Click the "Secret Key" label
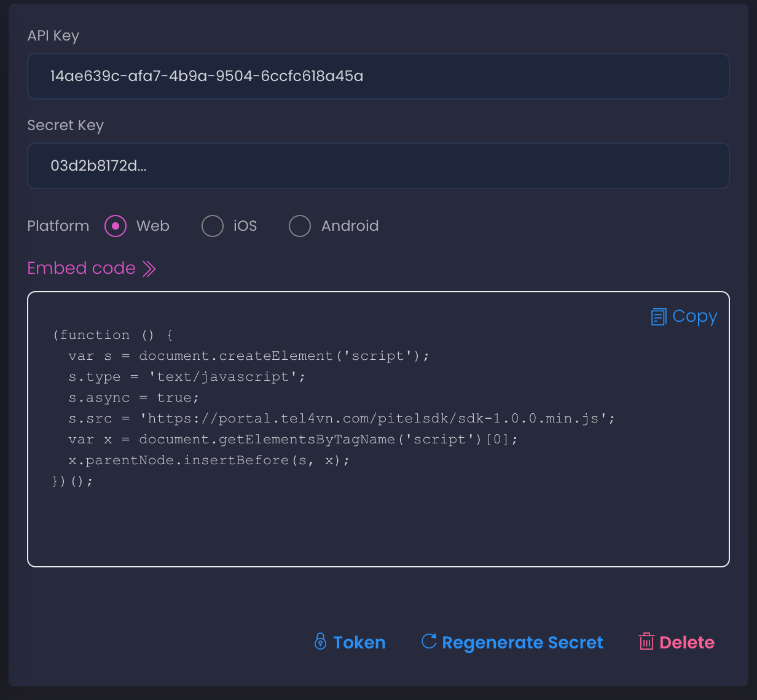This screenshot has height=700, width=757. coord(66,125)
